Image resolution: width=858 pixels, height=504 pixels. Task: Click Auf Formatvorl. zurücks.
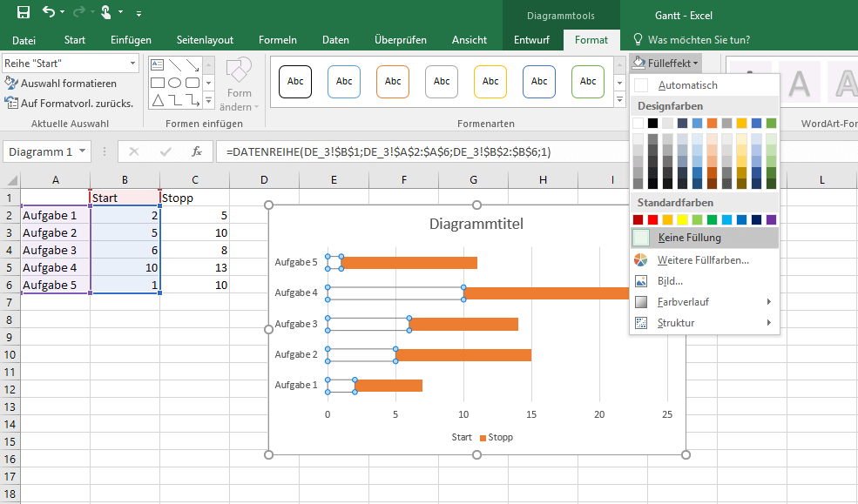click(x=69, y=104)
